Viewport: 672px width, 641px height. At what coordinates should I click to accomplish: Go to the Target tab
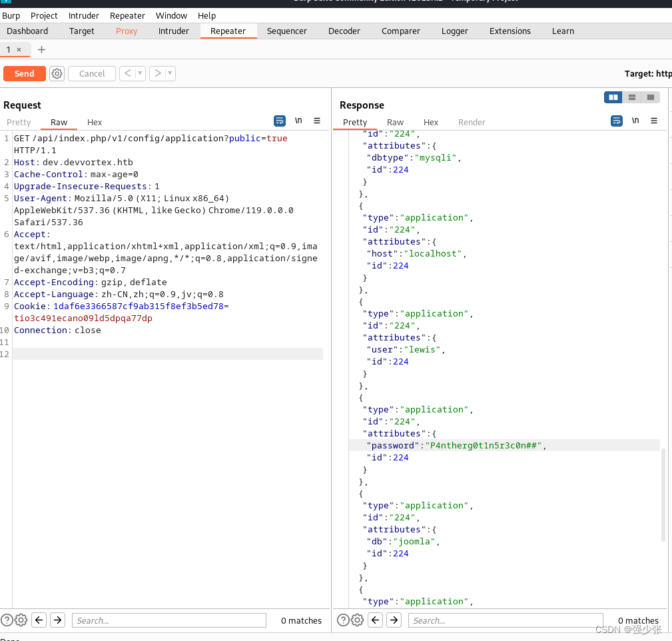(x=81, y=31)
